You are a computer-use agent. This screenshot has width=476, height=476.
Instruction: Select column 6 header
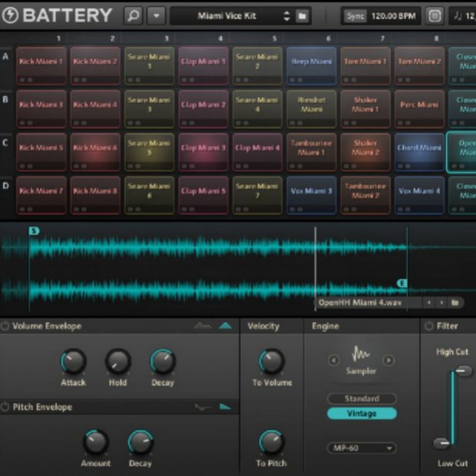(328, 38)
